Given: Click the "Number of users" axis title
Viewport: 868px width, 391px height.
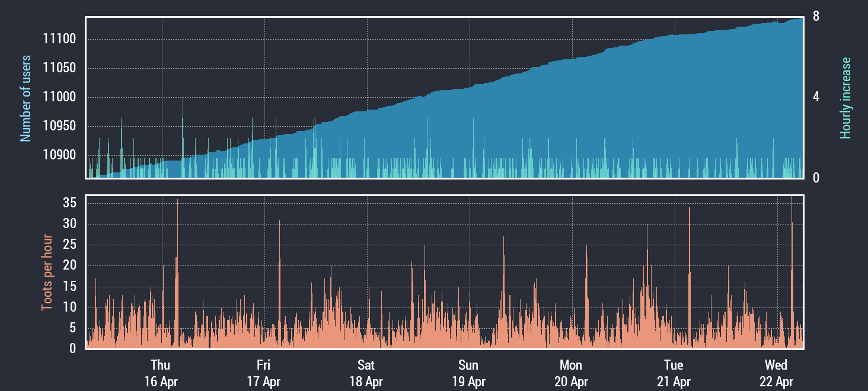Looking at the screenshot, I should pyautogui.click(x=25, y=98).
